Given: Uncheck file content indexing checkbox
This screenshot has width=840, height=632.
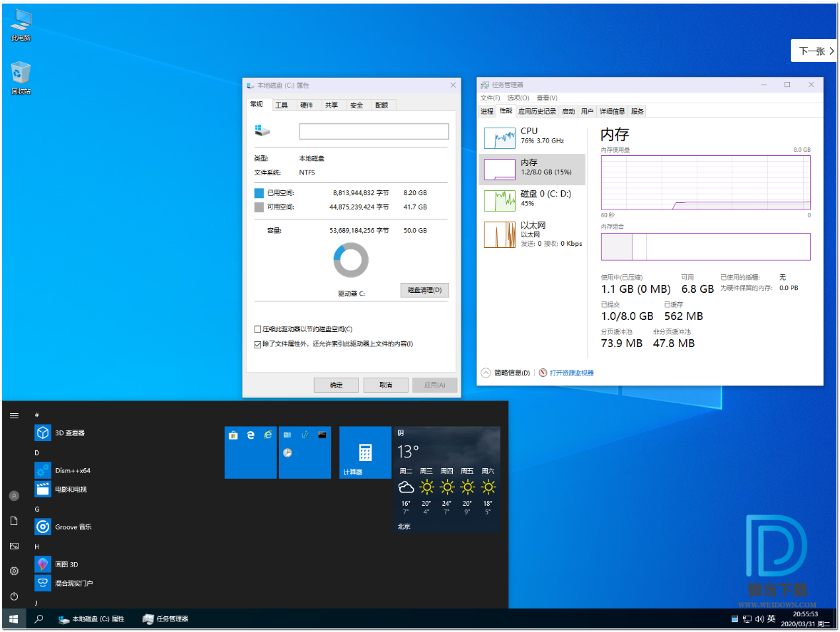Looking at the screenshot, I should [257, 344].
